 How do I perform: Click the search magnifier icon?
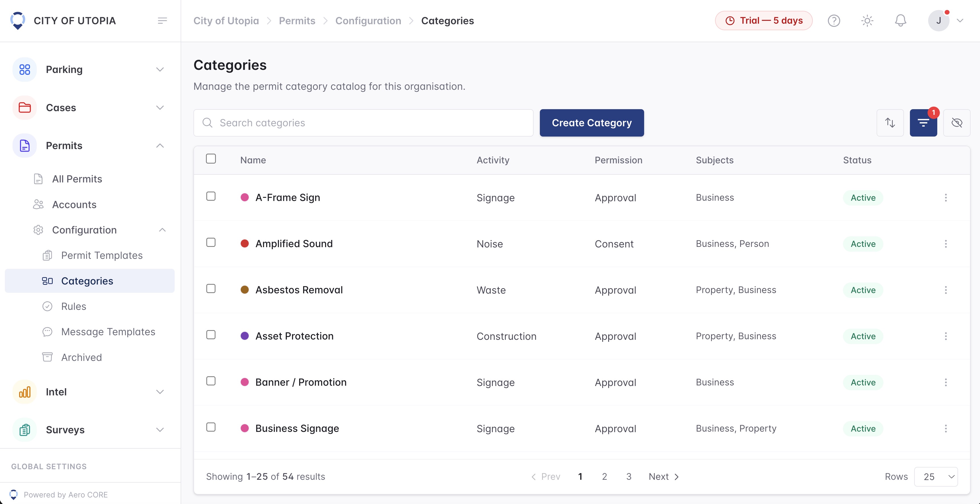pos(207,123)
